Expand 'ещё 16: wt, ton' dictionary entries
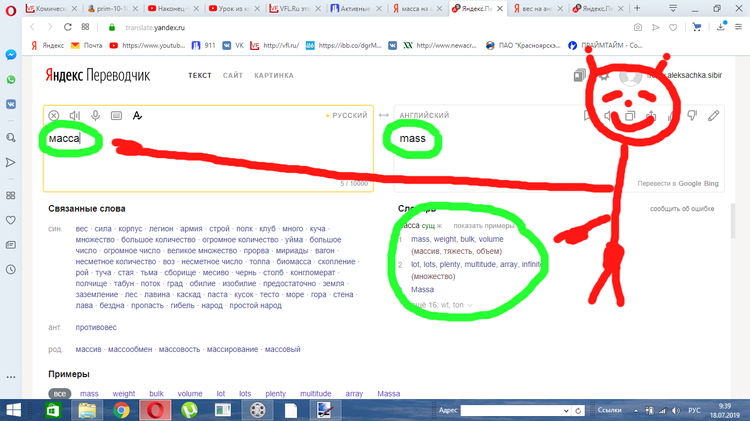Screen dimensions: 750x421 click(x=442, y=305)
